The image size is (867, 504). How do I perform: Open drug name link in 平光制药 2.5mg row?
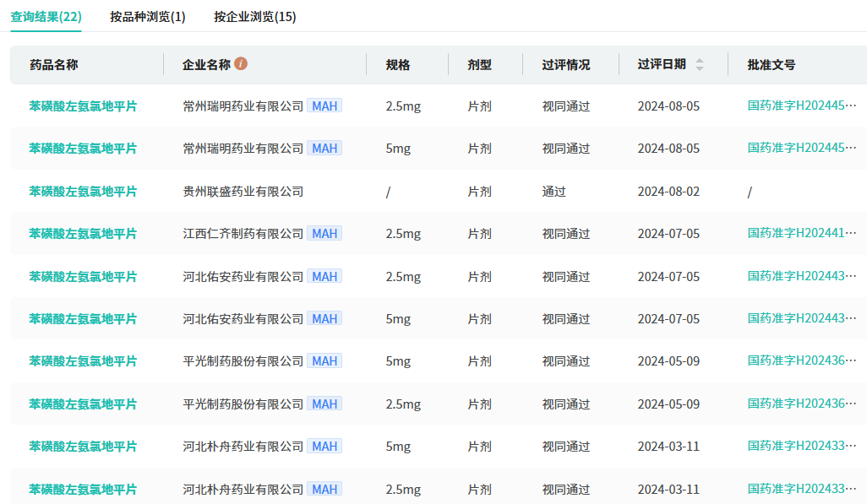[x=83, y=404]
